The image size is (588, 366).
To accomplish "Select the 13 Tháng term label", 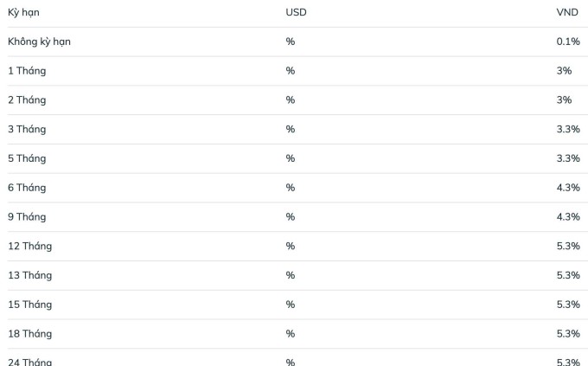I will pos(30,275).
